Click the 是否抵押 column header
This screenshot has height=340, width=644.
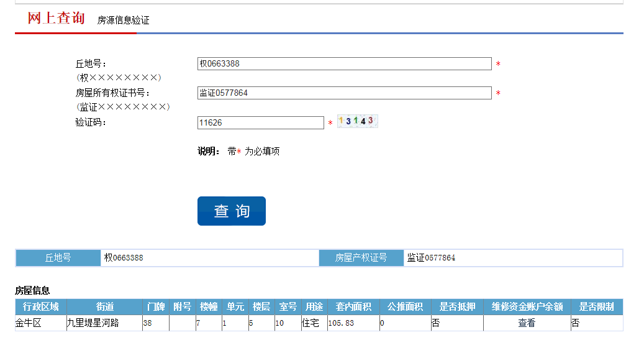click(457, 307)
